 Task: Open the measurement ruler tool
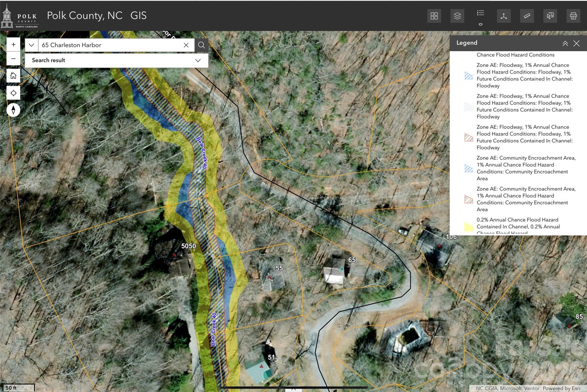click(527, 16)
